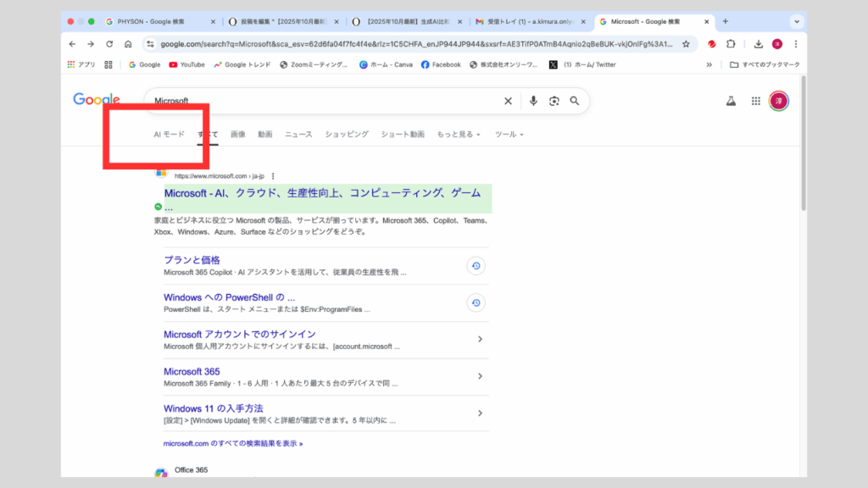The image size is (868, 488).
Task: Select the ニュース search tab
Action: (x=298, y=134)
